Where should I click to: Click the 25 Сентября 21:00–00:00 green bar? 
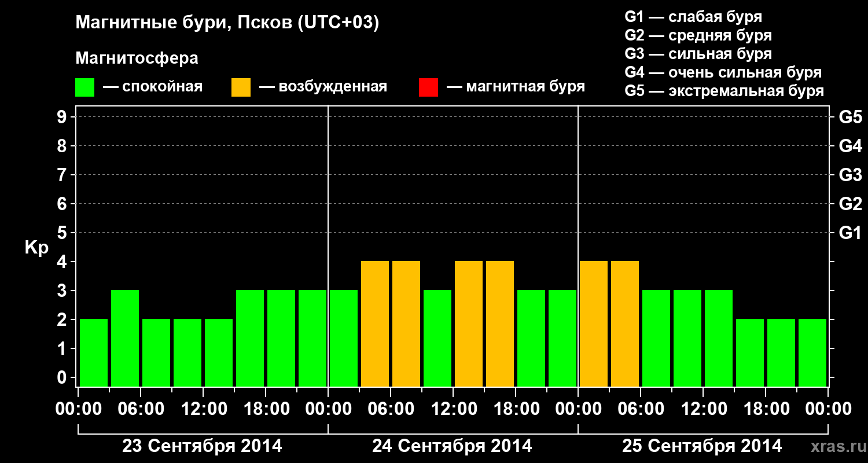812,352
